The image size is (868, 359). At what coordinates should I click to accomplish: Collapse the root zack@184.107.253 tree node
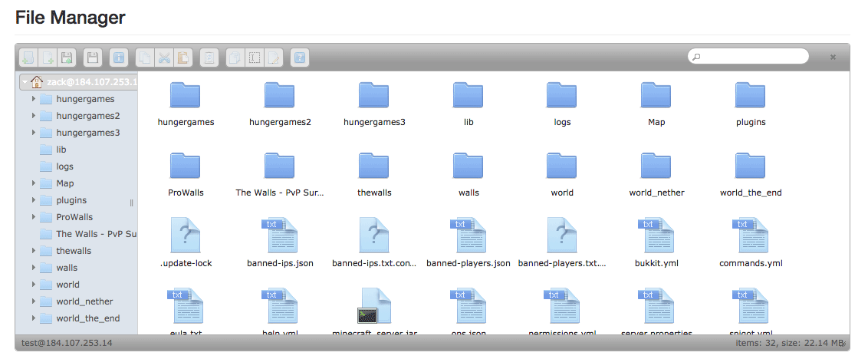coord(25,82)
